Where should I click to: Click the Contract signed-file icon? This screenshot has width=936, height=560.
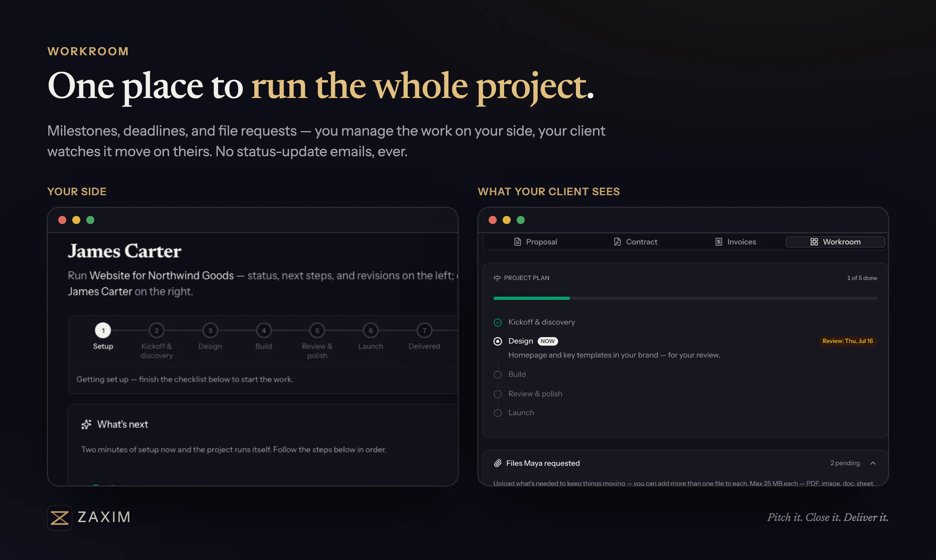click(x=617, y=242)
